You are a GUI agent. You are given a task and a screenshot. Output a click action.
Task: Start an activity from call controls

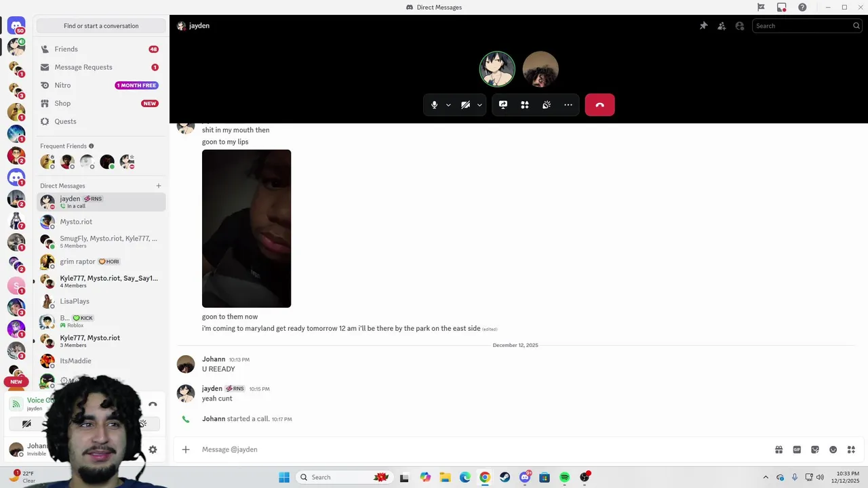point(525,105)
